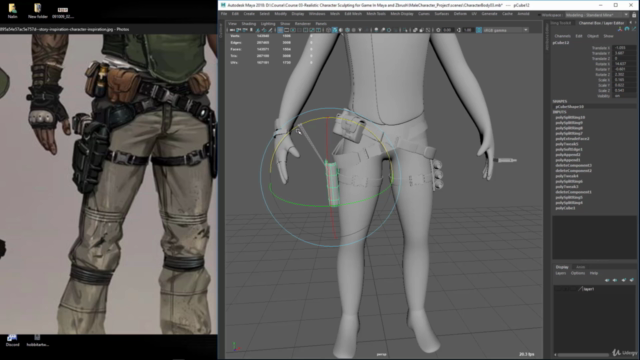Click the Rotate X value field
This screenshot has width=640, height=360.
click(624, 64)
